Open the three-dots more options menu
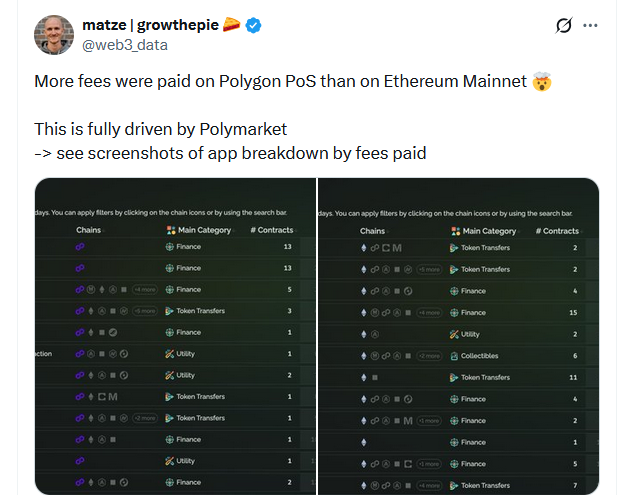The image size is (632, 495). coord(591,25)
